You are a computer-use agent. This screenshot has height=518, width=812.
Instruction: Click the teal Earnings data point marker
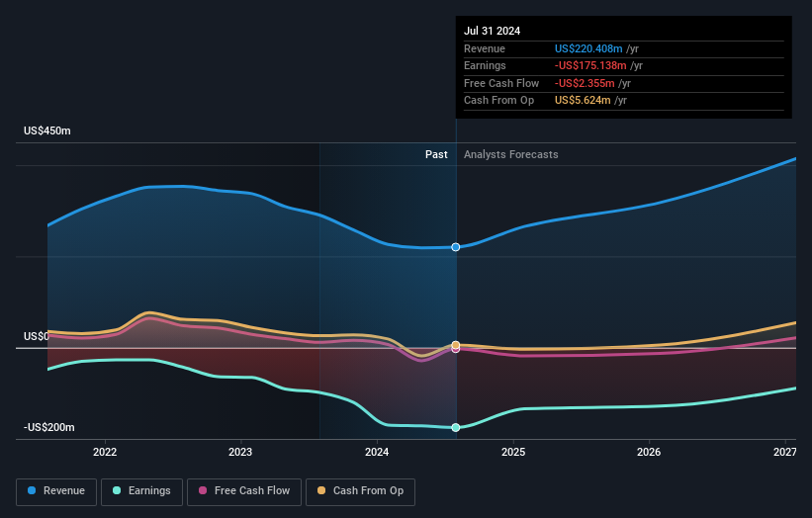456,427
